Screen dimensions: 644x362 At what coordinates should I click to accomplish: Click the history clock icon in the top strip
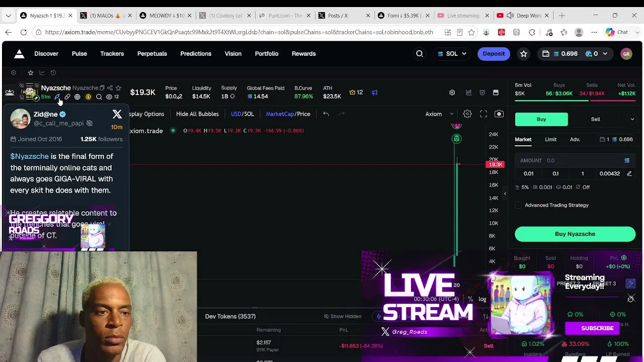pos(53,73)
